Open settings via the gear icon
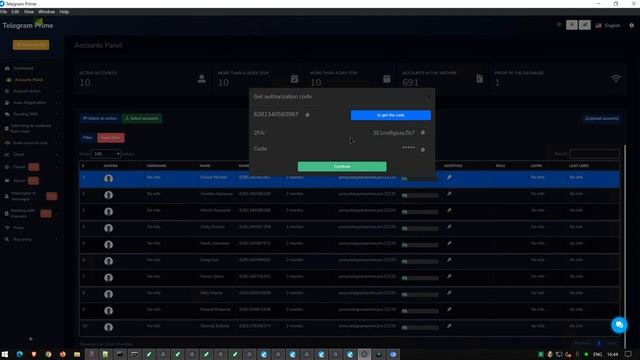The image size is (640, 360). [x=631, y=25]
